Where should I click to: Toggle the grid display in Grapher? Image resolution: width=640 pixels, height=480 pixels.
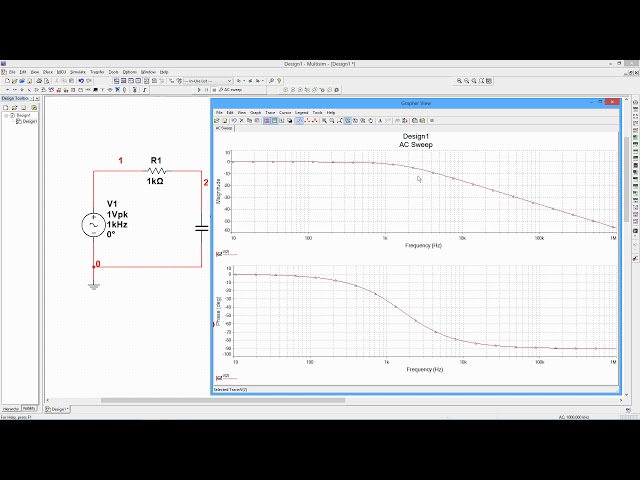click(267, 121)
